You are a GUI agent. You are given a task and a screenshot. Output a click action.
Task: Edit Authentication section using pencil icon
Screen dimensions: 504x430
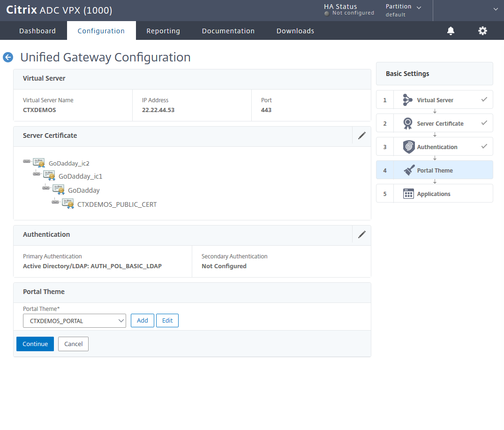pyautogui.click(x=362, y=234)
